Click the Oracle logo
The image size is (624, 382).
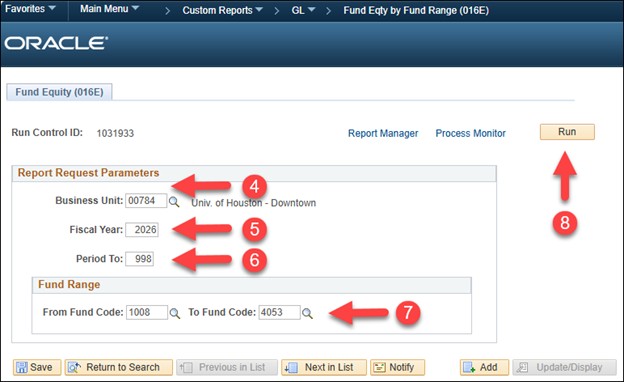pyautogui.click(x=56, y=43)
